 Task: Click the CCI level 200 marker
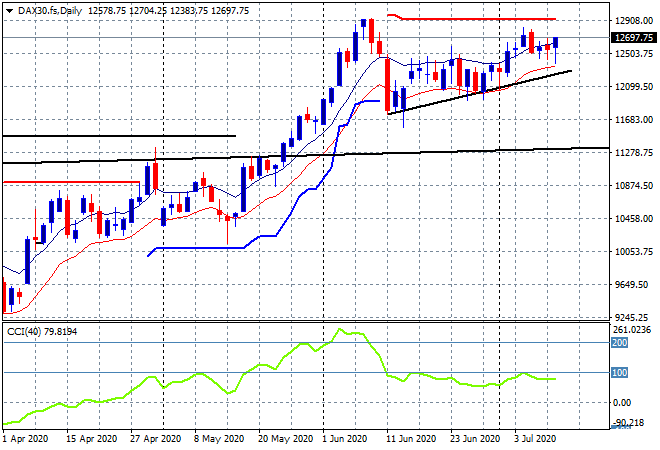point(619,343)
